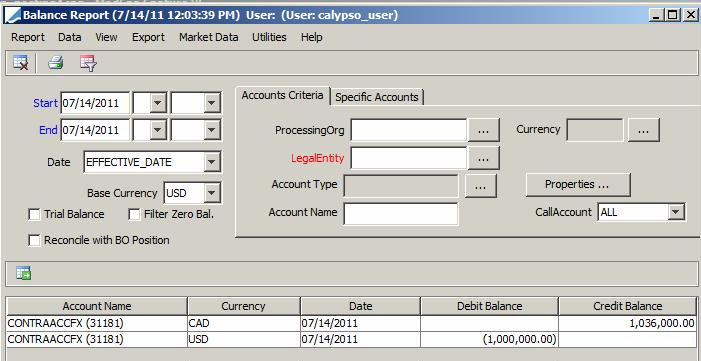Switch to the Specific Accounts tab
701x361 pixels.
coord(377,97)
